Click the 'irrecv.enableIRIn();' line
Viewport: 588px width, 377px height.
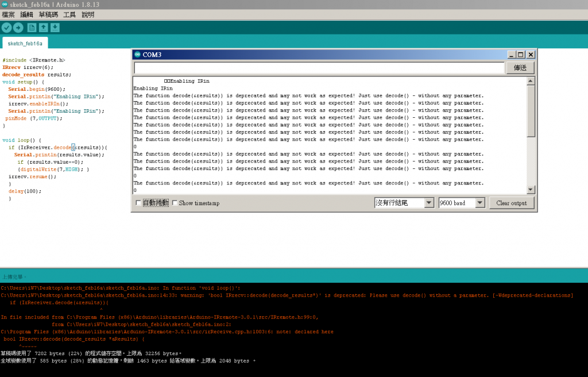click(38, 103)
